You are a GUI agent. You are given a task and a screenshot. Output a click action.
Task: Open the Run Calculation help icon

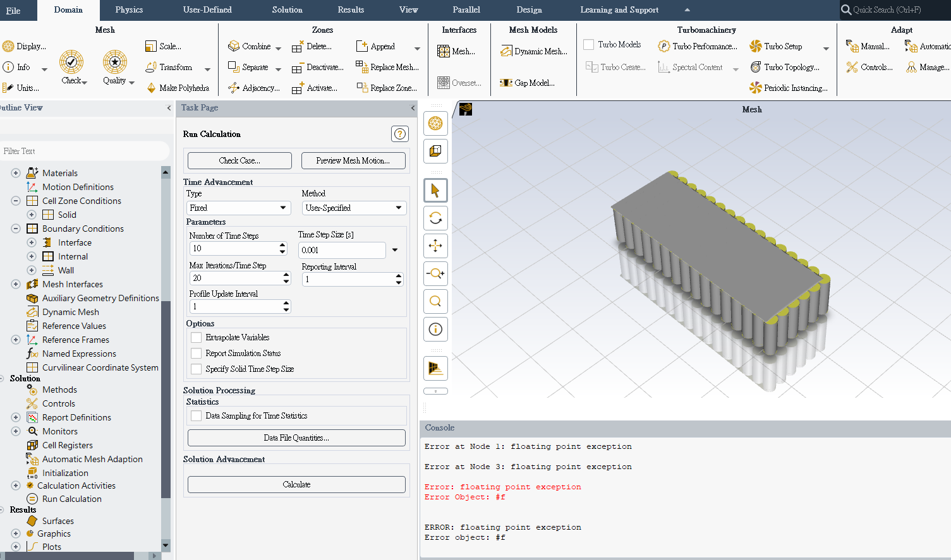pos(399,134)
